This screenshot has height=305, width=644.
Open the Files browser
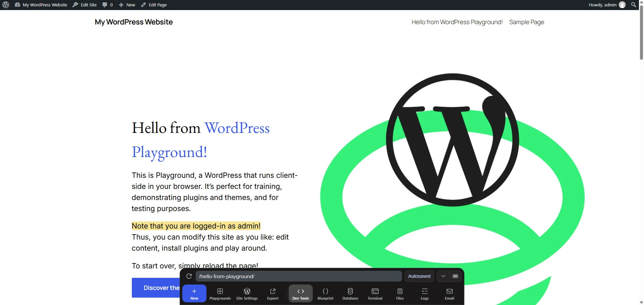pos(400,293)
